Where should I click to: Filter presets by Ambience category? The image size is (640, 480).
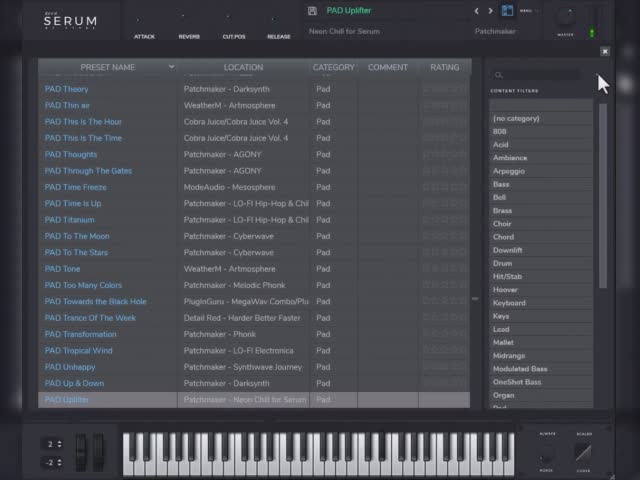[541, 158]
